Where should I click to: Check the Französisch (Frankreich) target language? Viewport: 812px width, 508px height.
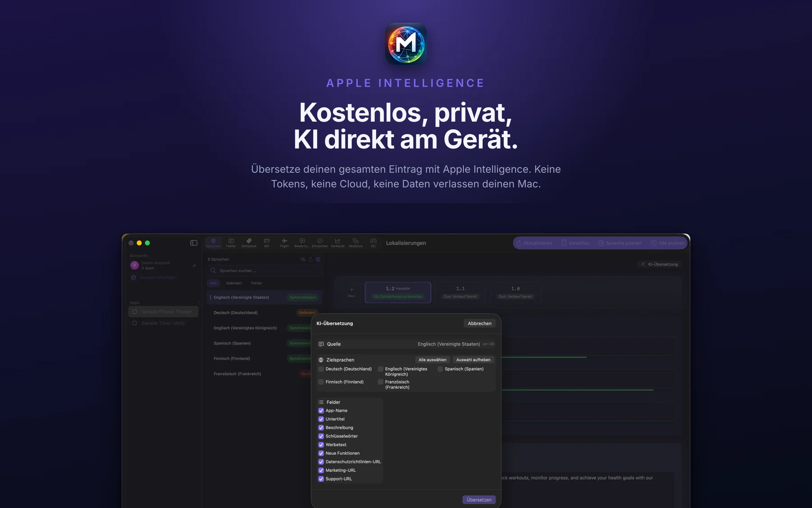[x=380, y=382]
